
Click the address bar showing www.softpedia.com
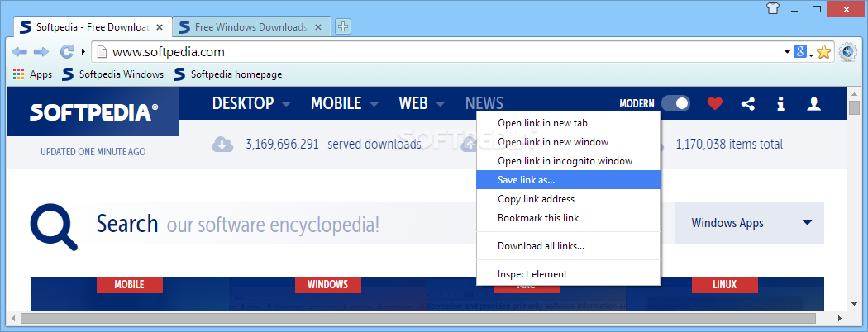tap(437, 52)
